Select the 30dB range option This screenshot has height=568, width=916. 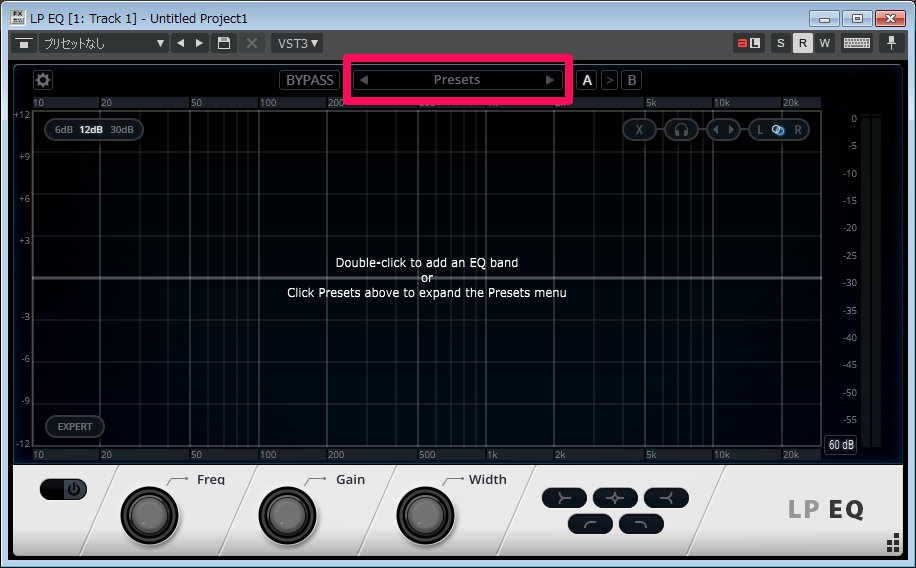coord(122,130)
